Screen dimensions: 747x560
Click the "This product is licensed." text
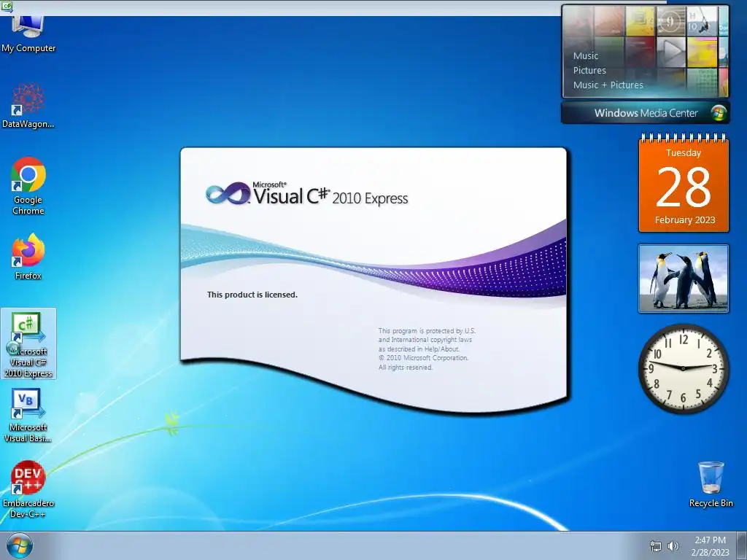tap(252, 295)
